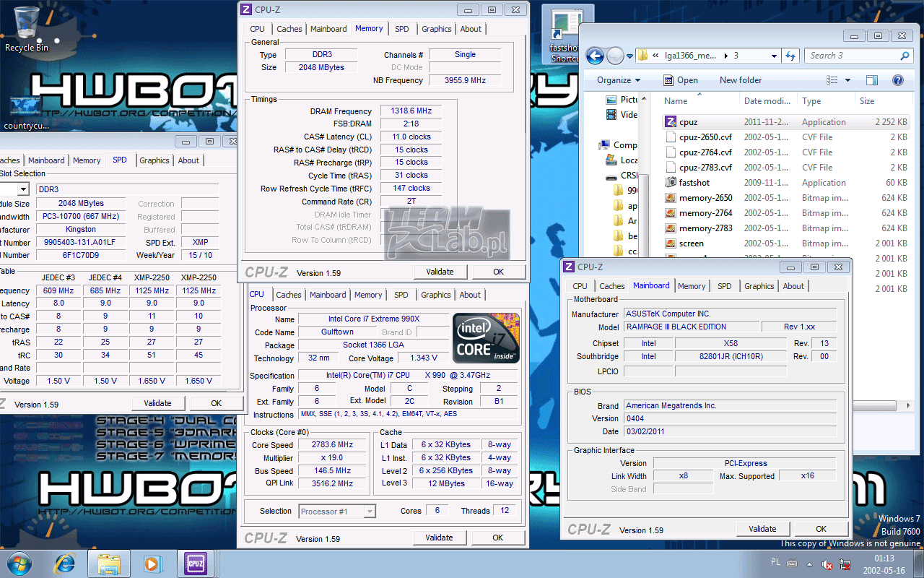Click Validate in the CPU window
The width and height of the screenshot is (924, 578).
click(439, 538)
